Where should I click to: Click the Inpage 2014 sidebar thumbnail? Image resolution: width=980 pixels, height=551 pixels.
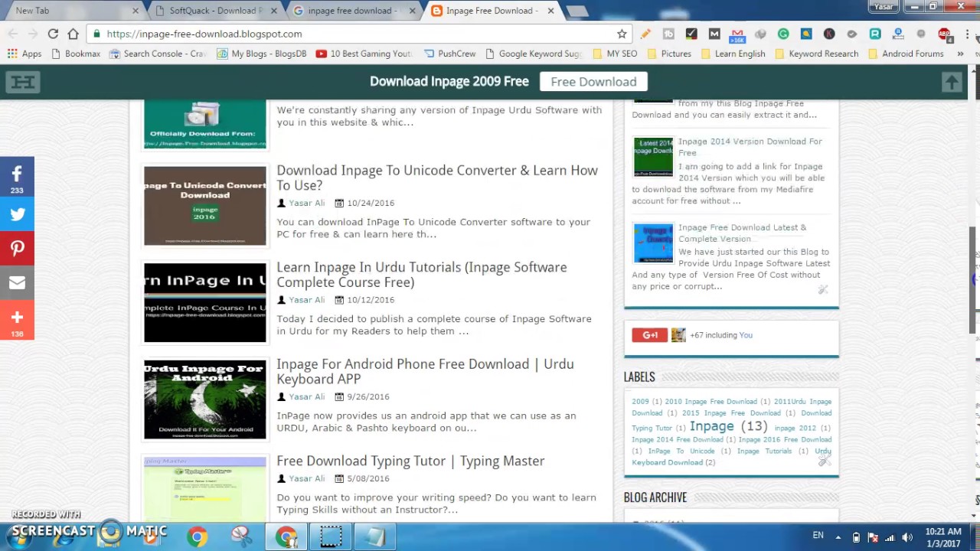pyautogui.click(x=653, y=157)
